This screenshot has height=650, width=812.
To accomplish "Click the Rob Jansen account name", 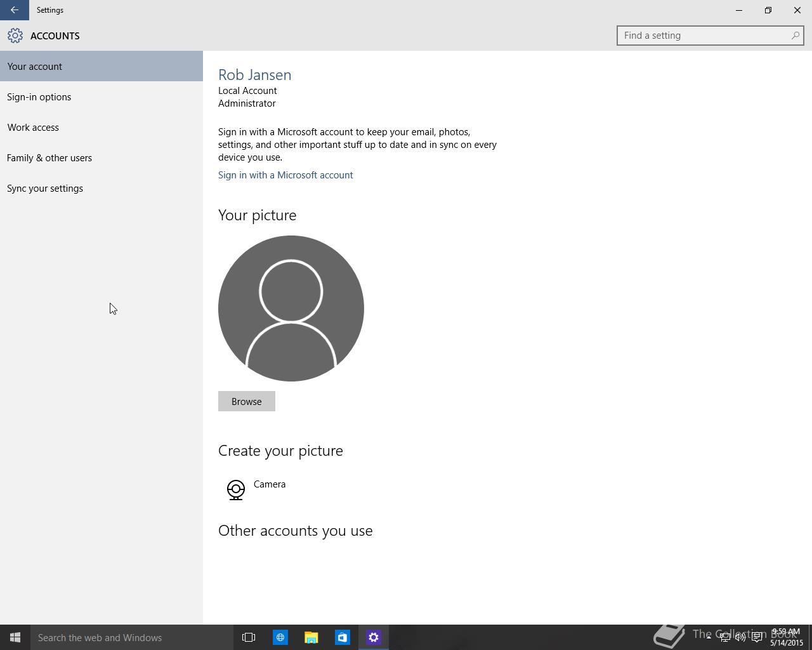I will [255, 75].
